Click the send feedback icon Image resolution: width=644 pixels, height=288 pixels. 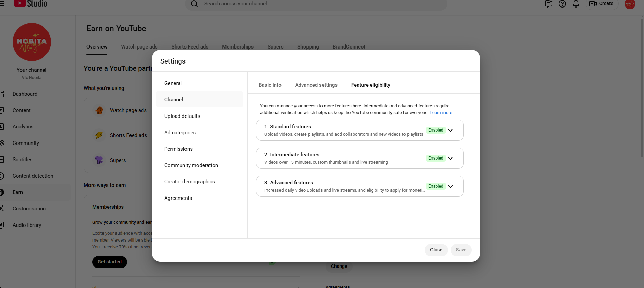click(548, 4)
